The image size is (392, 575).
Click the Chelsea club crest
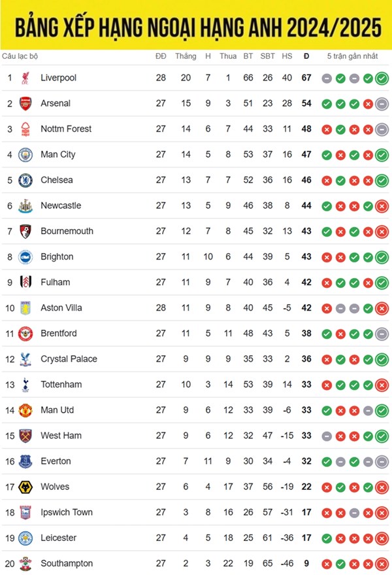click(x=25, y=181)
